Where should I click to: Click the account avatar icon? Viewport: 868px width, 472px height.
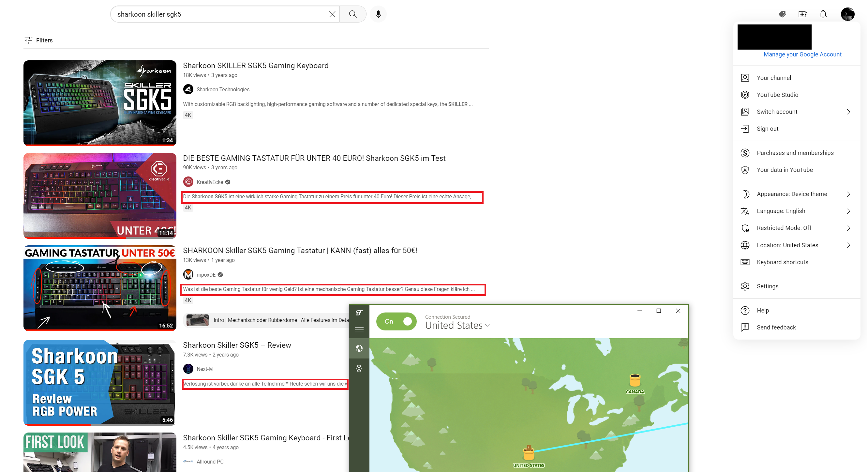[847, 14]
